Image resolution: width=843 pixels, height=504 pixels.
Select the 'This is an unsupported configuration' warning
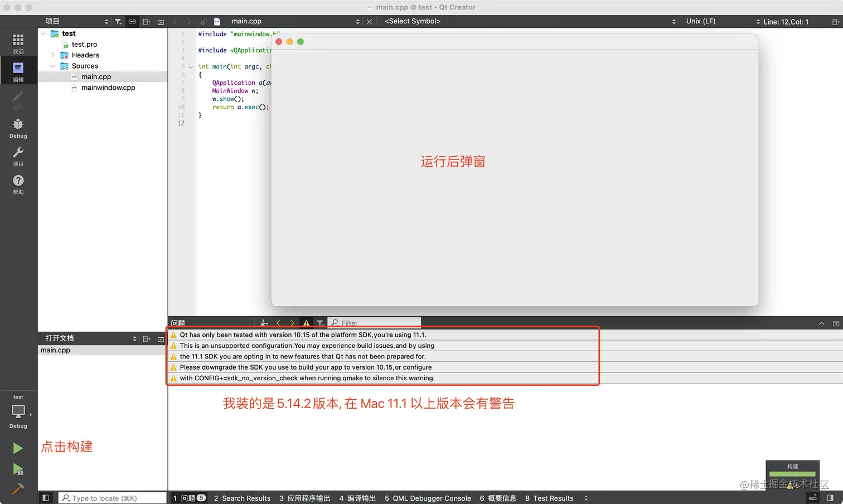pos(505,346)
